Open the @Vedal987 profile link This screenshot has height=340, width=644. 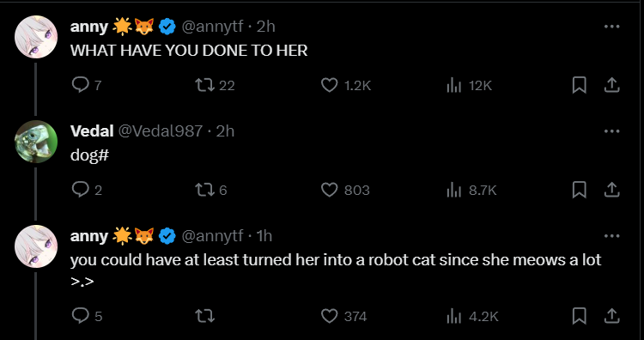pos(161,131)
